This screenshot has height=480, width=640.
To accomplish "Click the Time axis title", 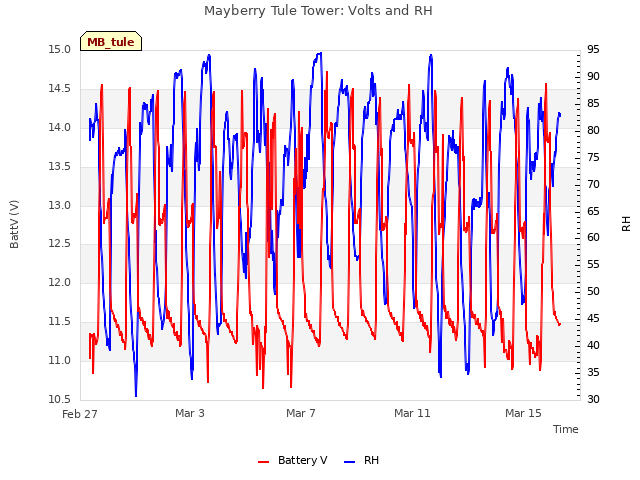I will click(566, 429).
